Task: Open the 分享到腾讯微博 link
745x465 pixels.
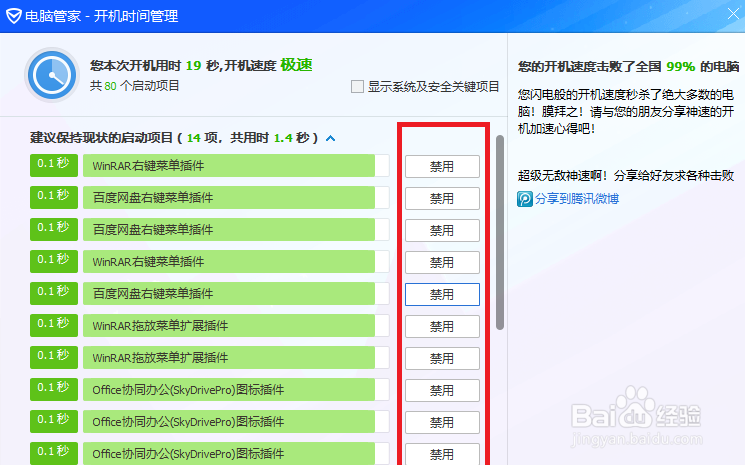Action: [x=577, y=199]
